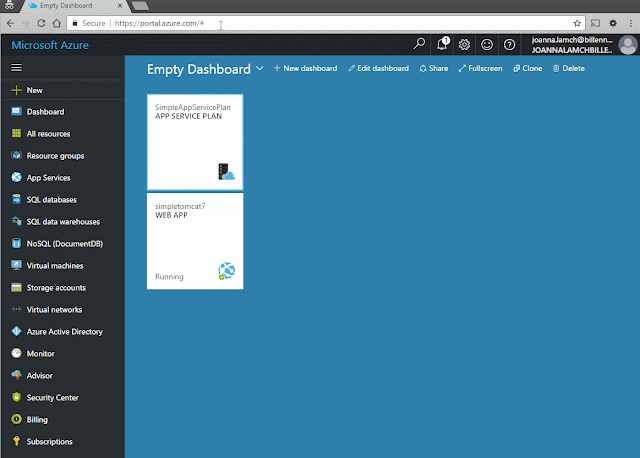The height and width of the screenshot is (458, 640).
Task: Click the Virtual networks icon
Action: pos(16,309)
